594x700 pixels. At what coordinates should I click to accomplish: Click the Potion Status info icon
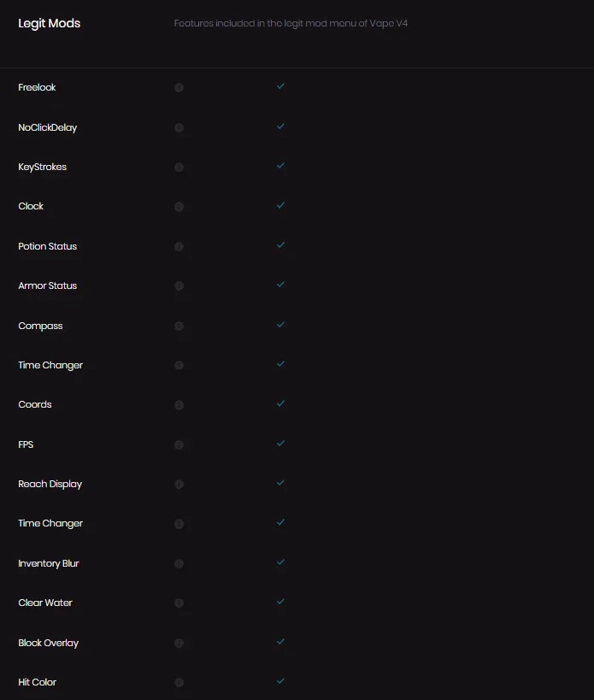(179, 246)
